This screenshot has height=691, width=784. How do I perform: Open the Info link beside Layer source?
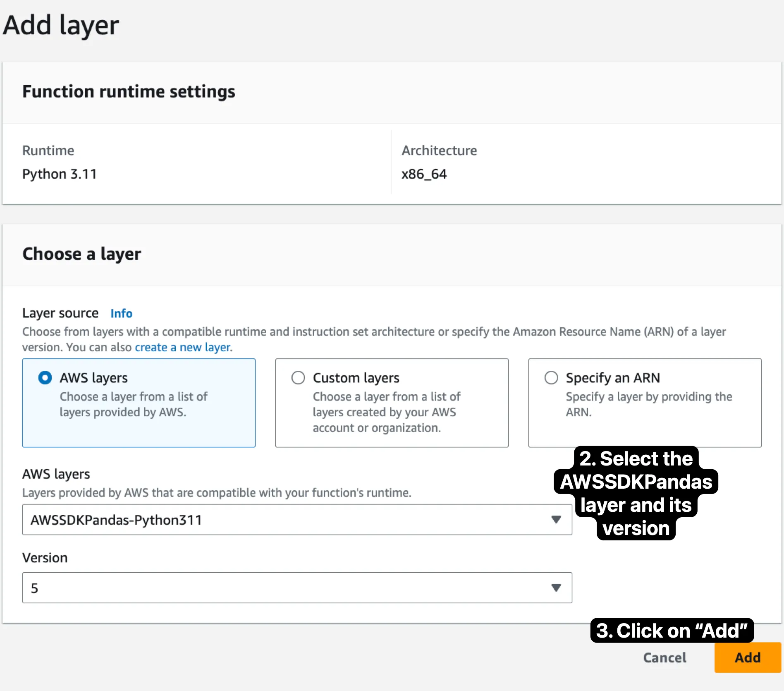[121, 313]
